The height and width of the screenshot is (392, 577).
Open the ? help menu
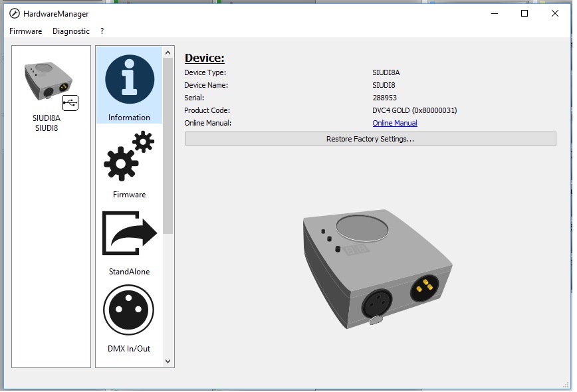tap(102, 31)
